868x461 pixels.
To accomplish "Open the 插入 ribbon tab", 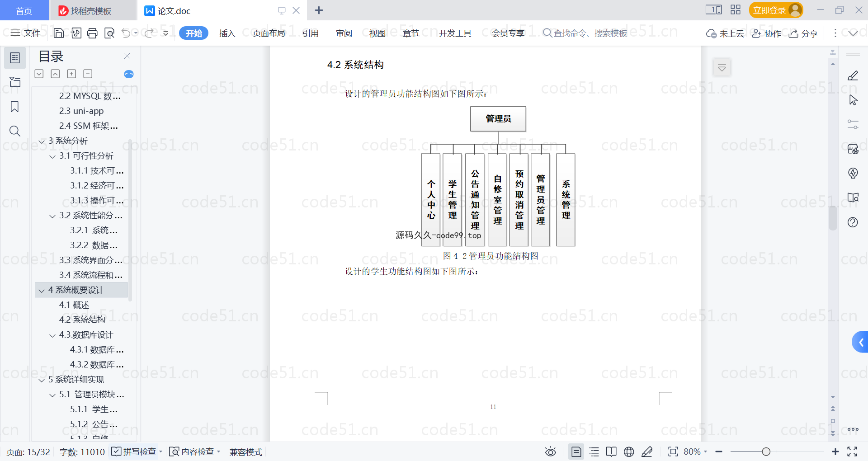I will 227,33.
